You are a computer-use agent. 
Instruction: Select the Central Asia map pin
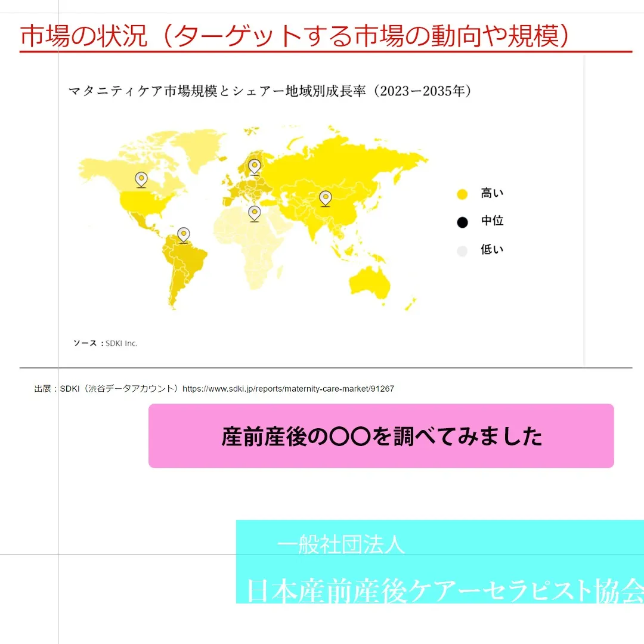tap(325, 197)
